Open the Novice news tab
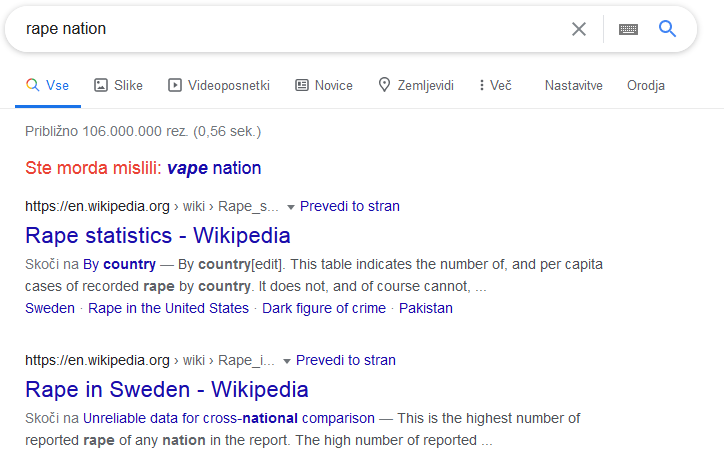 pos(324,85)
